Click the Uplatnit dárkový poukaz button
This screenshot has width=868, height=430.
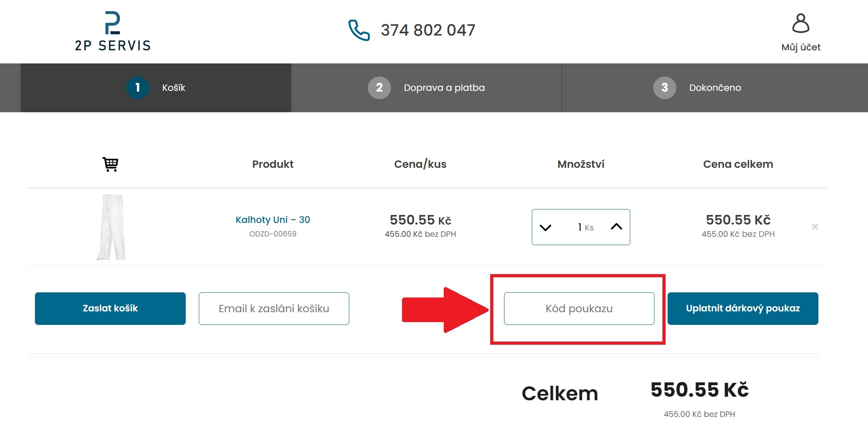pos(743,308)
